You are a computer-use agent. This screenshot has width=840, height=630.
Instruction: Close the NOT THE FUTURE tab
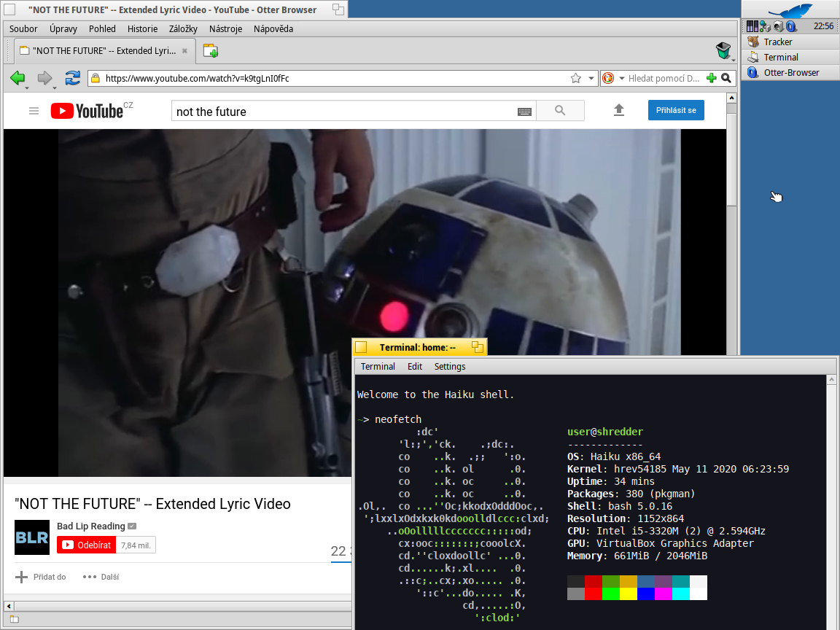[184, 51]
